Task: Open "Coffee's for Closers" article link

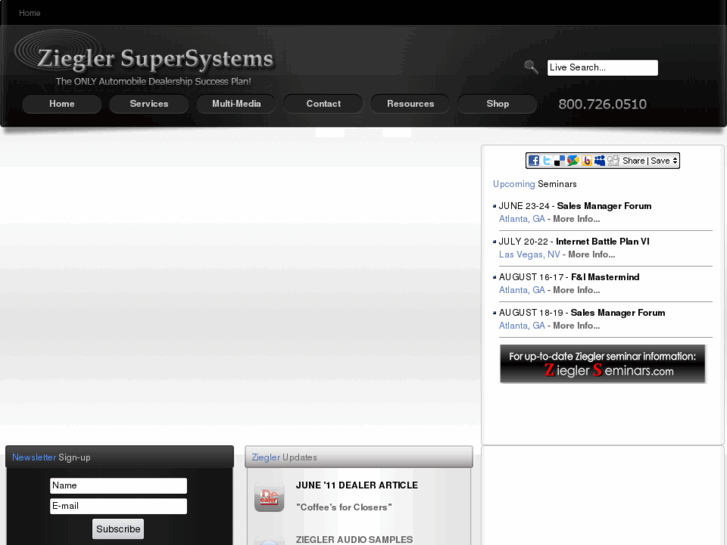Action: pyautogui.click(x=344, y=507)
